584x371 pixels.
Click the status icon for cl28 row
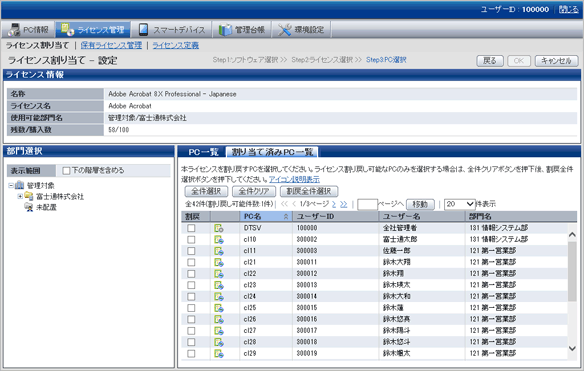(219, 342)
